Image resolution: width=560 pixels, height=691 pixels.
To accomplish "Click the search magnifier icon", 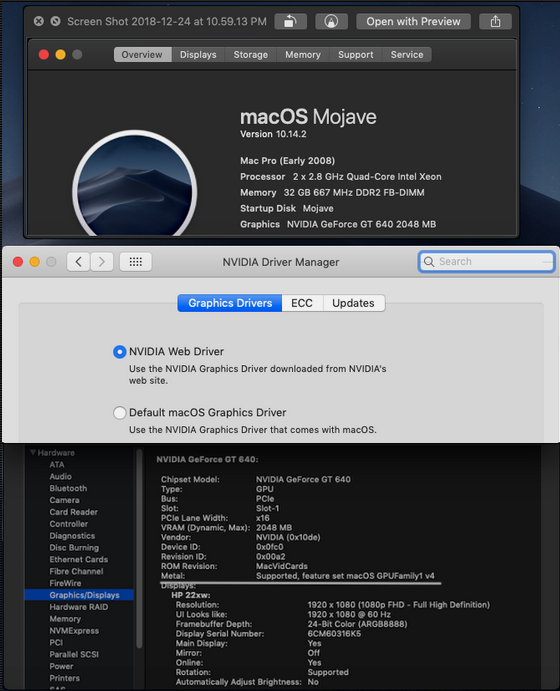I will point(429,262).
